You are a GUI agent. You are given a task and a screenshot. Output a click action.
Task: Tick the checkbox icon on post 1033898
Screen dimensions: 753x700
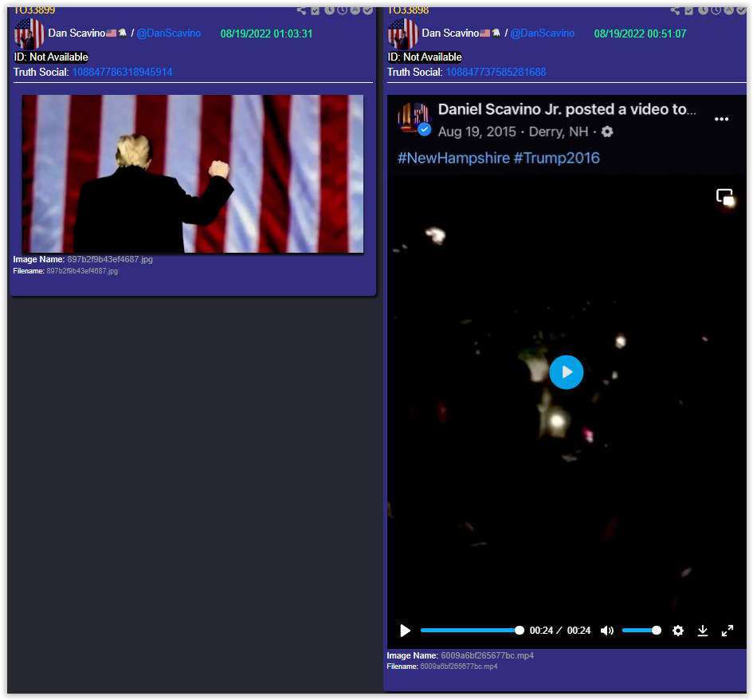[688, 10]
